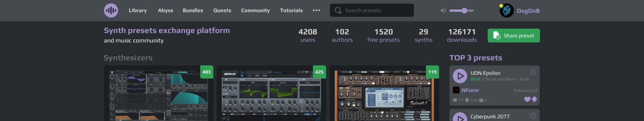Open the Abyss page
Viewport: 644px width, 121px height.
tap(166, 10)
